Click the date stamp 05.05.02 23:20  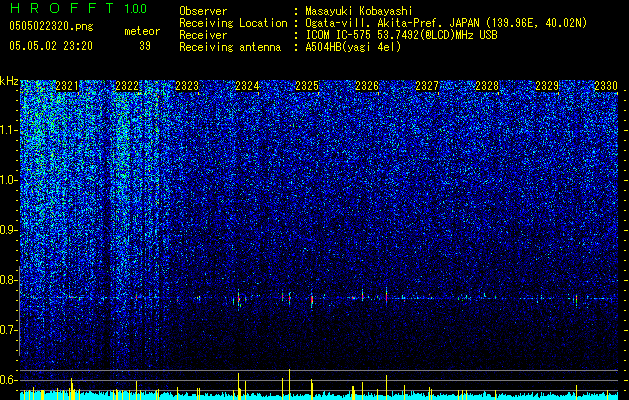51,46
